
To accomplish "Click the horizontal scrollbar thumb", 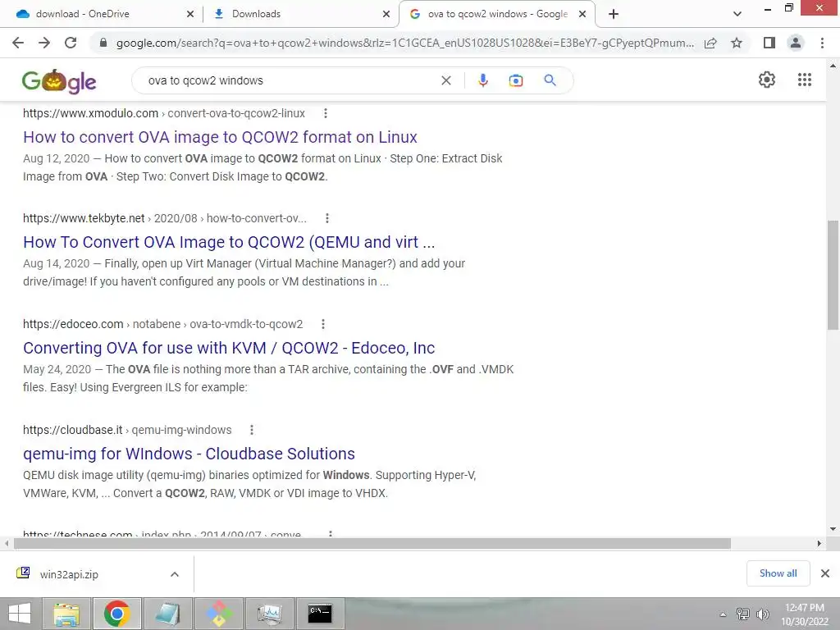I will [372, 544].
